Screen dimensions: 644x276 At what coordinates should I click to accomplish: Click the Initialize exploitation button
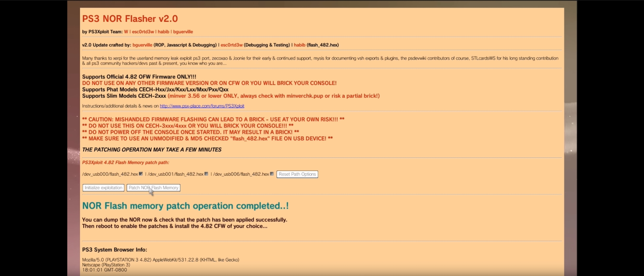[x=103, y=187]
